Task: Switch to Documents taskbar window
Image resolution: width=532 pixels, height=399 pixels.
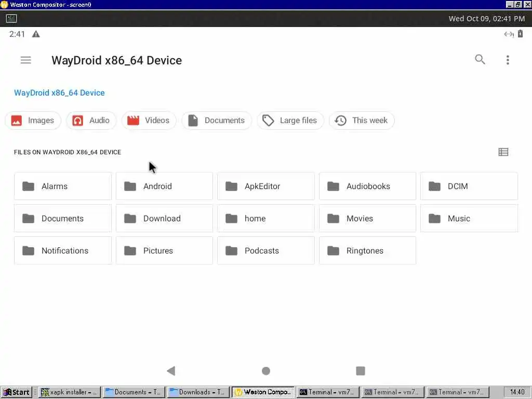Action: coord(134,392)
